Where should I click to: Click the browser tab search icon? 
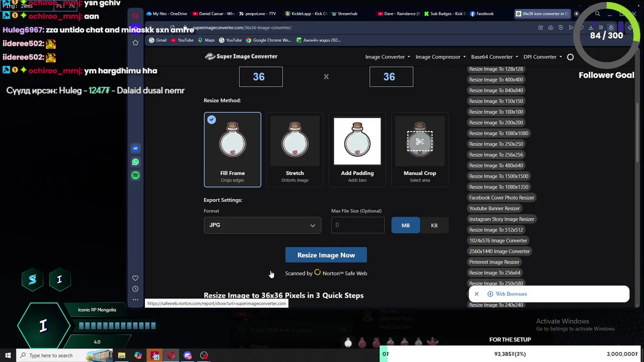pyautogui.click(x=598, y=14)
